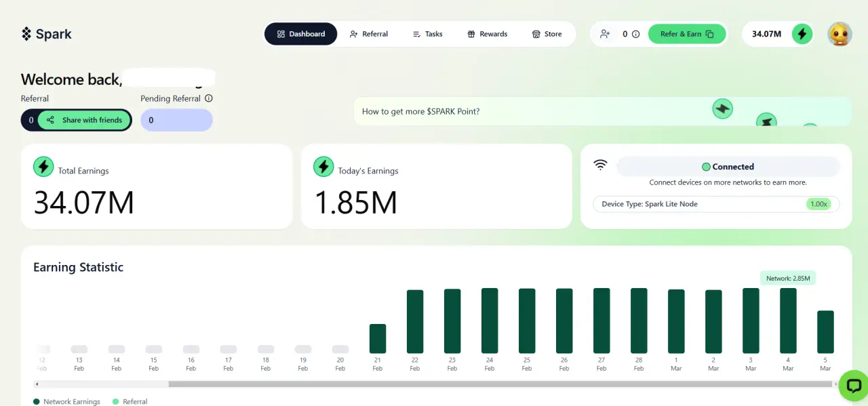The width and height of the screenshot is (868, 406).
Task: Click floating lightning coin in banner
Action: point(723,108)
